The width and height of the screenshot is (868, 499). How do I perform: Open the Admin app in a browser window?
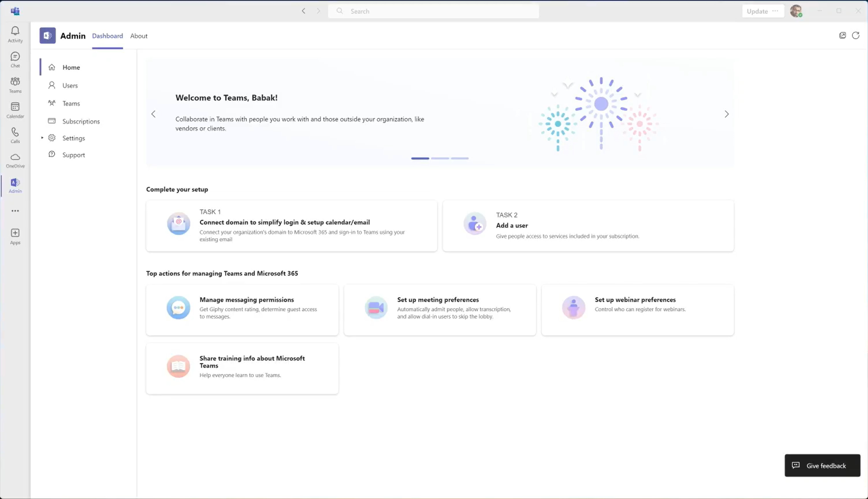(842, 35)
